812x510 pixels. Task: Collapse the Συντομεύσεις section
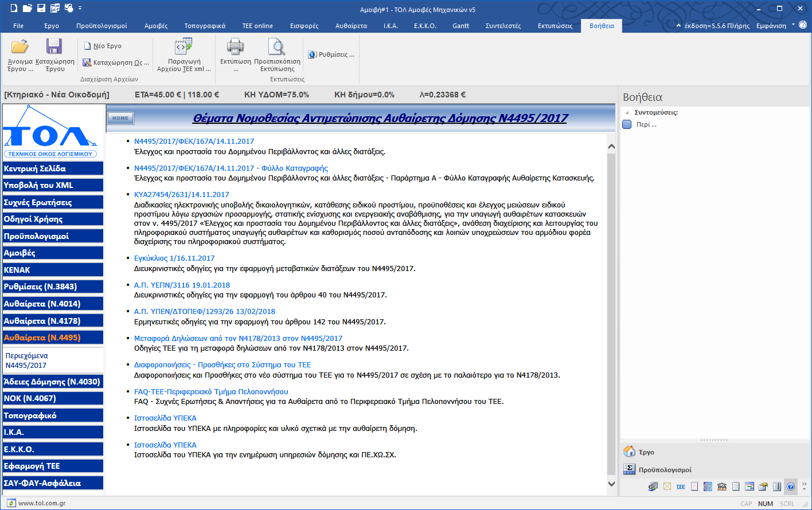627,113
